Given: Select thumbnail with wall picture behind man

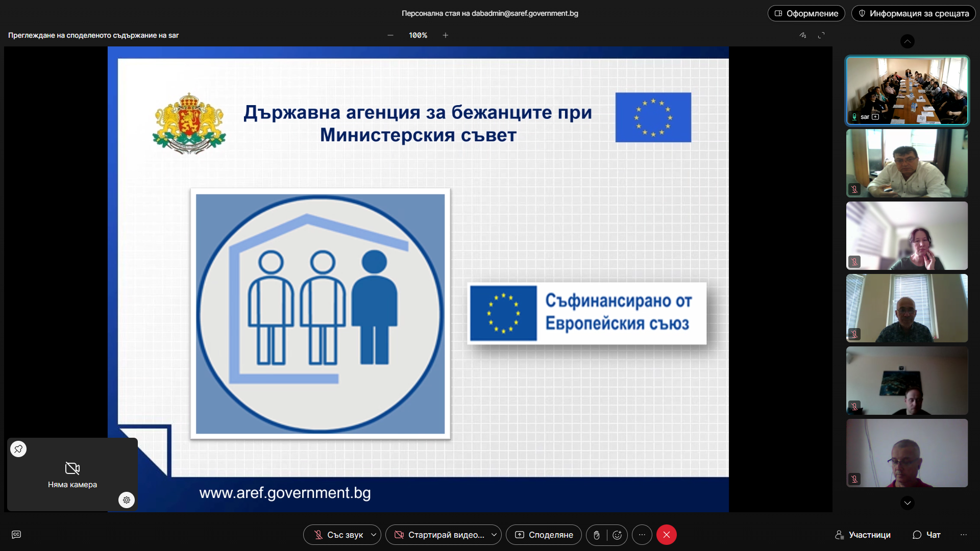Looking at the screenshot, I should (x=907, y=381).
